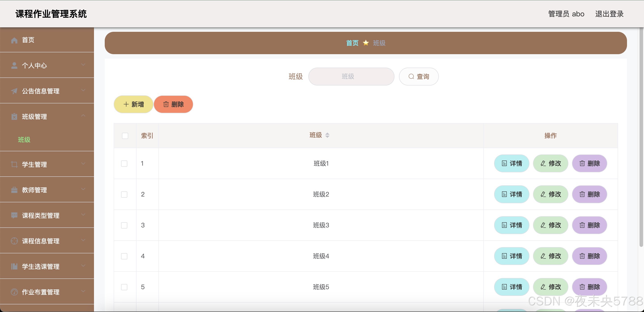Click the star icon in the breadcrumb
The height and width of the screenshot is (312, 644).
coord(366,43)
